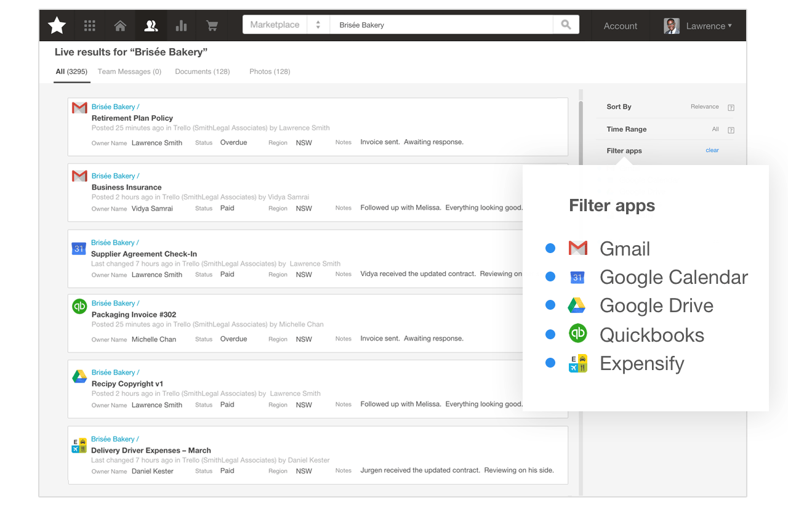Click owner name Michelle Chan
This screenshot has width=788, height=532.
154,339
